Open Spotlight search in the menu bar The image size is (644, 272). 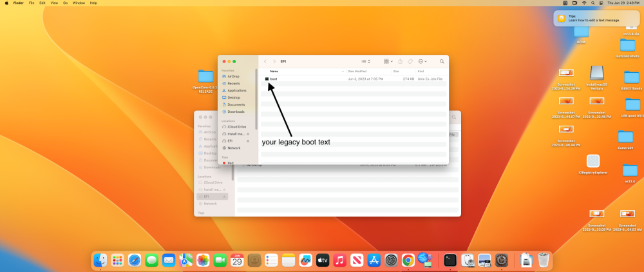(x=592, y=3)
